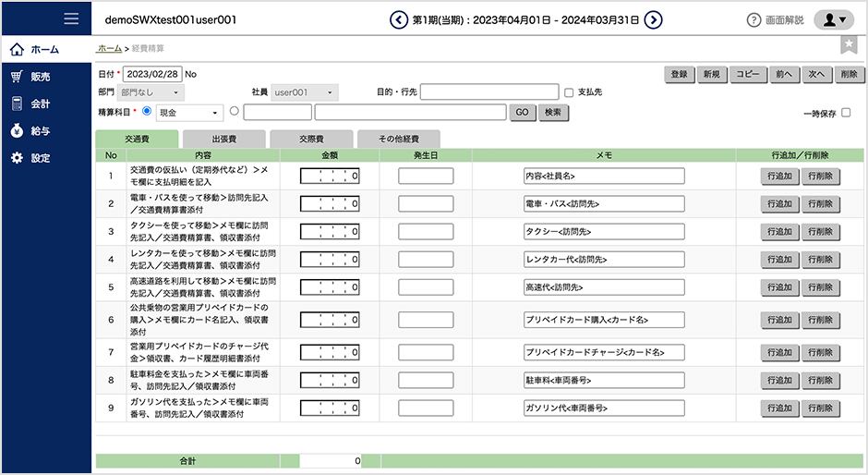Click the GO button
The width and height of the screenshot is (868, 475).
[x=522, y=112]
